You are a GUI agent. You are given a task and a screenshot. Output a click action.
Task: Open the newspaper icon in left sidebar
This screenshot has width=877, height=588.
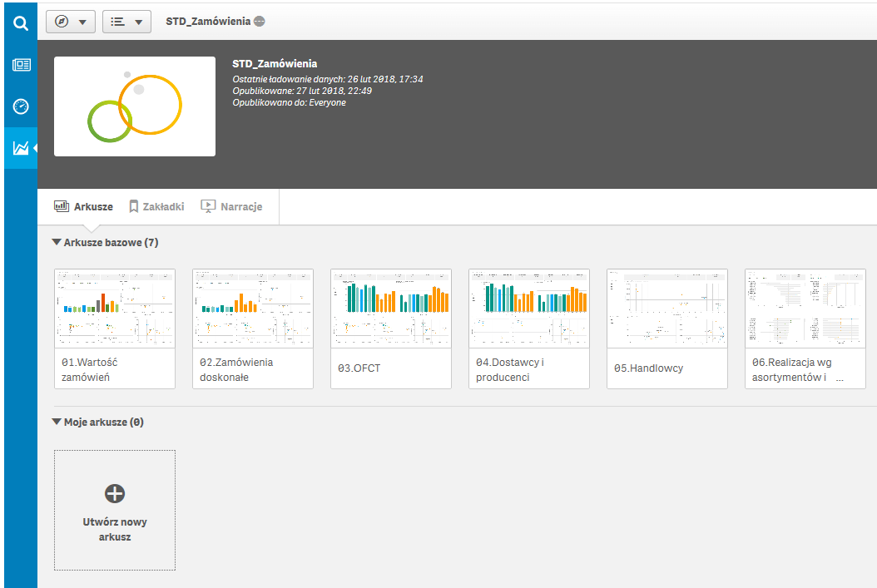[x=21, y=65]
